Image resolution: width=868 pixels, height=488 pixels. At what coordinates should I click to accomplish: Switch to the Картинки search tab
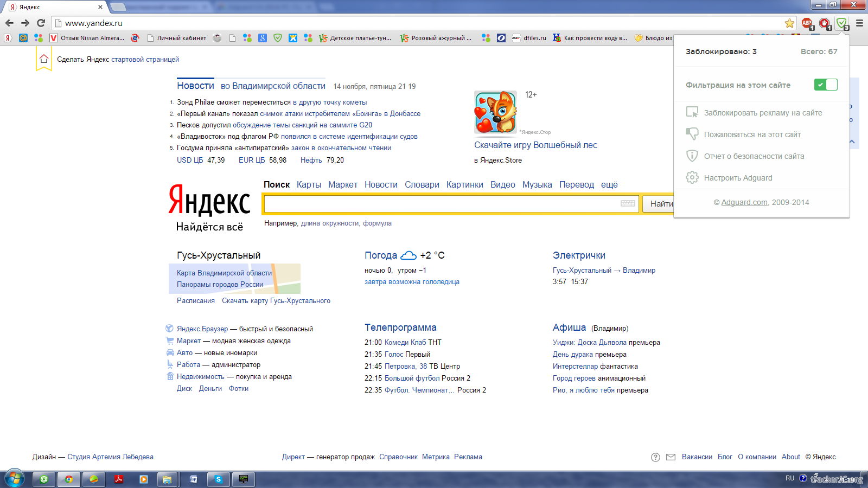464,185
